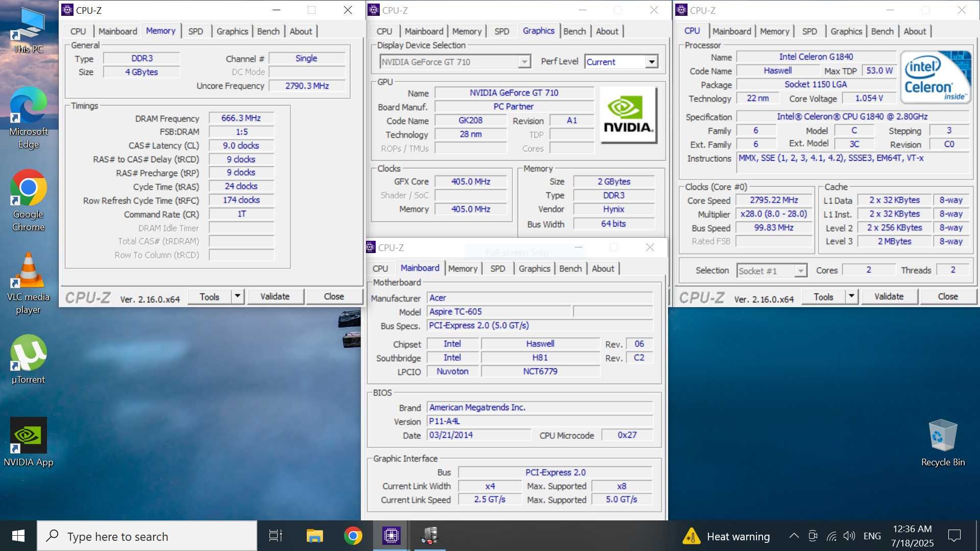Click the NCT6779 LPCIO field
The width and height of the screenshot is (980, 551).
[540, 371]
